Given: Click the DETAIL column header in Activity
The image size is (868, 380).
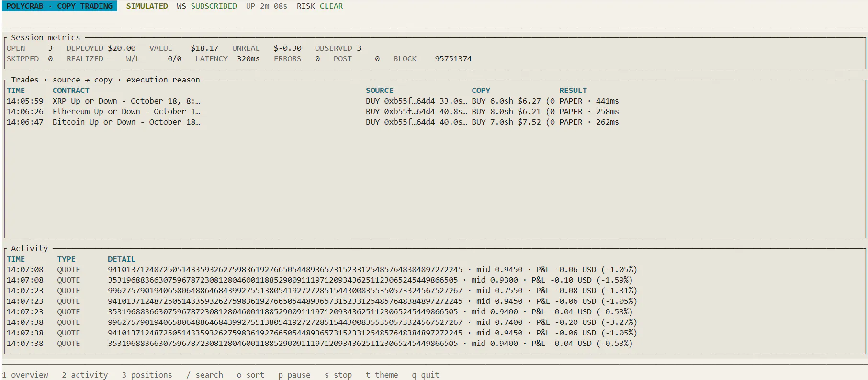Looking at the screenshot, I should 122,259.
